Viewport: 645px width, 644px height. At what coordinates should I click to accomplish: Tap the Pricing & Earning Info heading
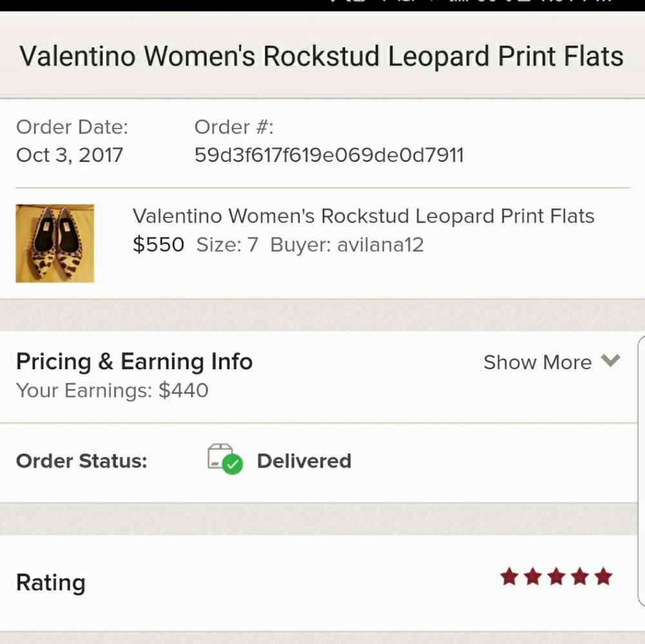134,362
